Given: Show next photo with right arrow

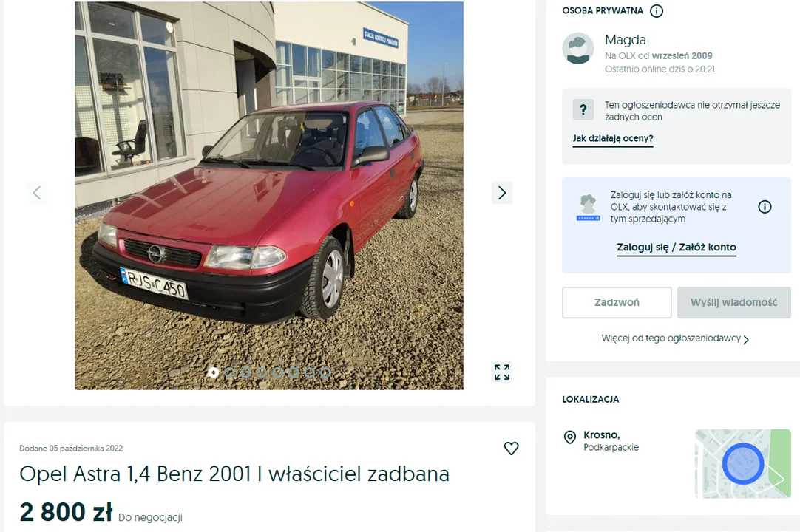Looking at the screenshot, I should (x=502, y=193).
